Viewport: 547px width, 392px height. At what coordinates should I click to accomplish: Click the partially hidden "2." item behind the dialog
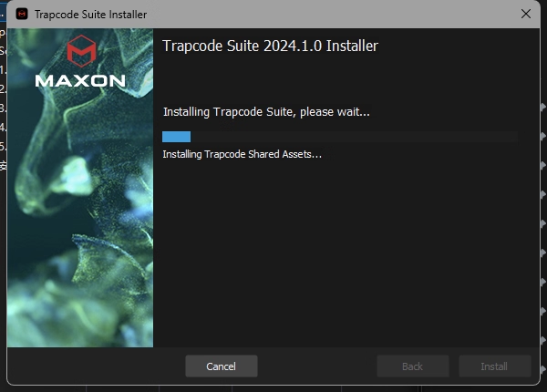[x=3, y=88]
